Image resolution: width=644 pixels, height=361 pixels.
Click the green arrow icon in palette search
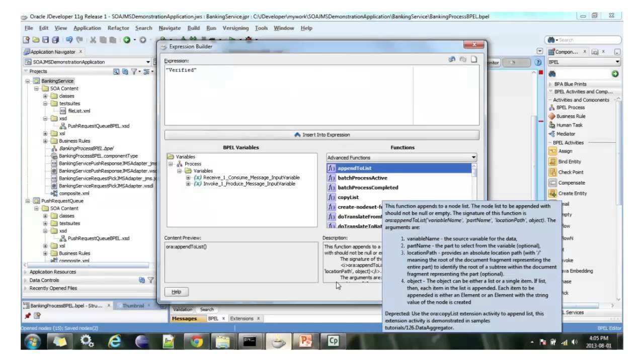pos(615,73)
